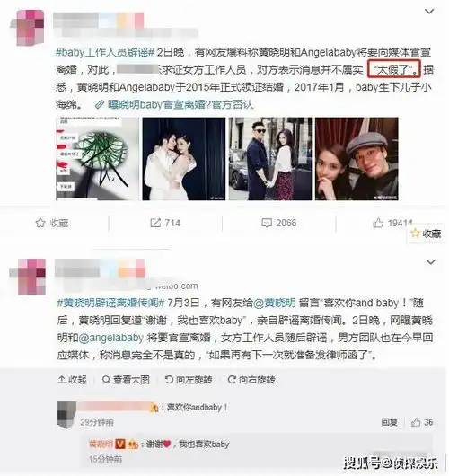
Task: Favorite the first post via star icon
Action: tap(51, 223)
